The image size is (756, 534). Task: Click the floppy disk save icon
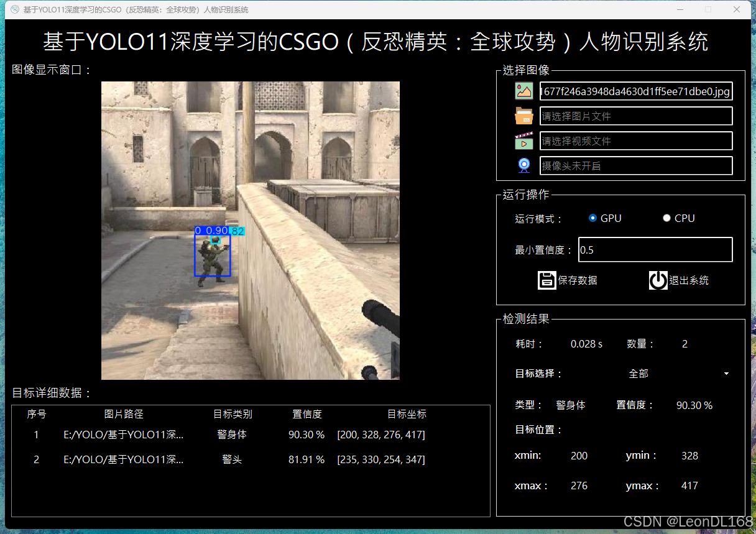[x=547, y=280]
